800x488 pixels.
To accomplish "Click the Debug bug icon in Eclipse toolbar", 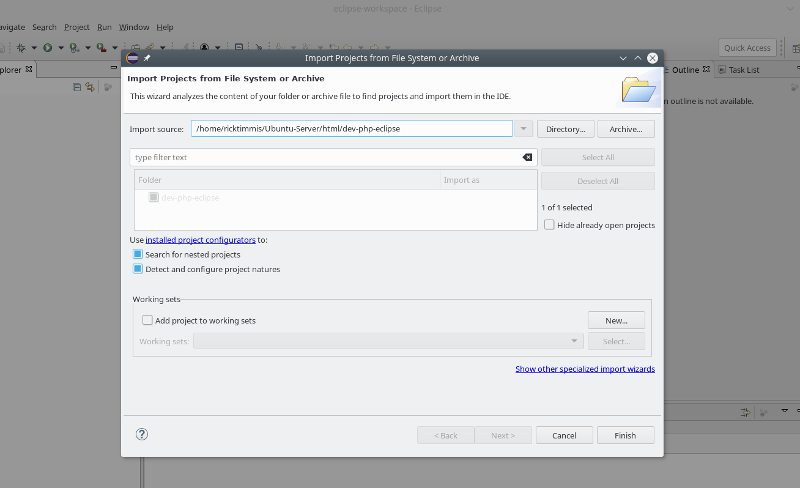I will 21,47.
